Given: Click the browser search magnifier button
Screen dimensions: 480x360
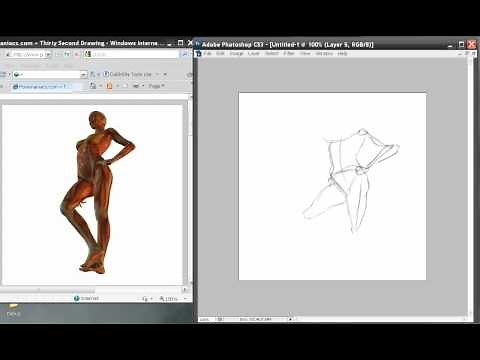Looking at the screenshot, I should point(184,54).
